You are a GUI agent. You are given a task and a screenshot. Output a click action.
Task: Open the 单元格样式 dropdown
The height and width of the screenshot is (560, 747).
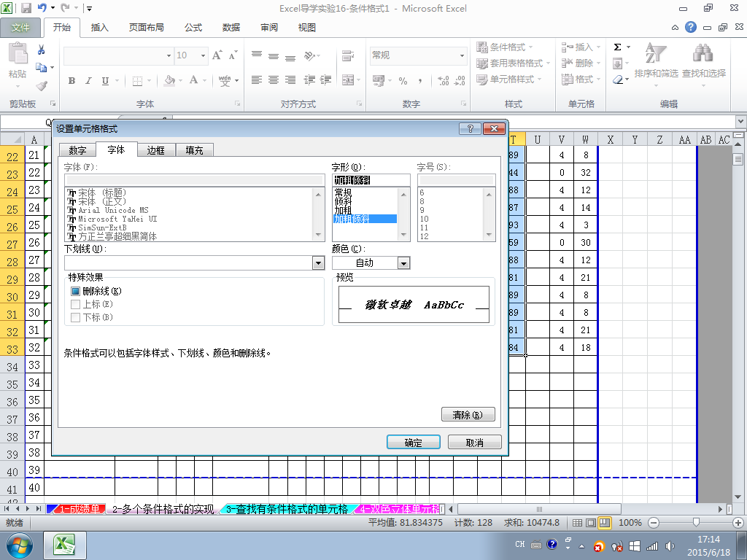pyautogui.click(x=508, y=79)
